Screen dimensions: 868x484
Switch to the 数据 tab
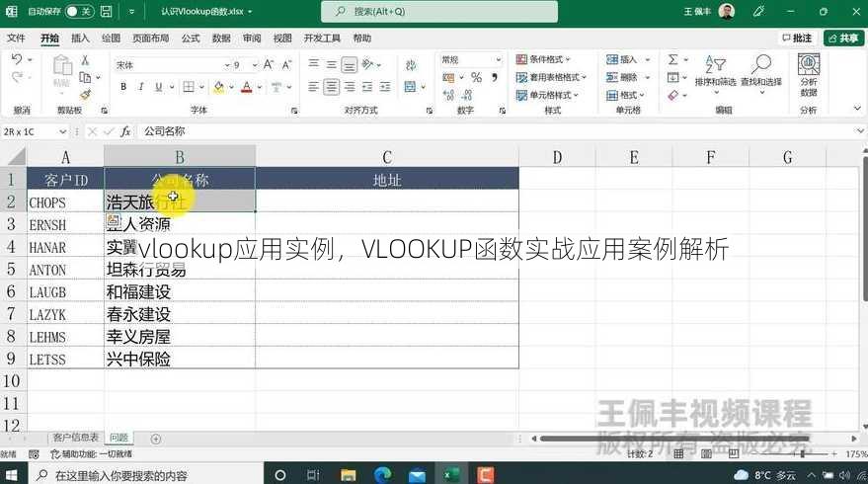(x=221, y=38)
